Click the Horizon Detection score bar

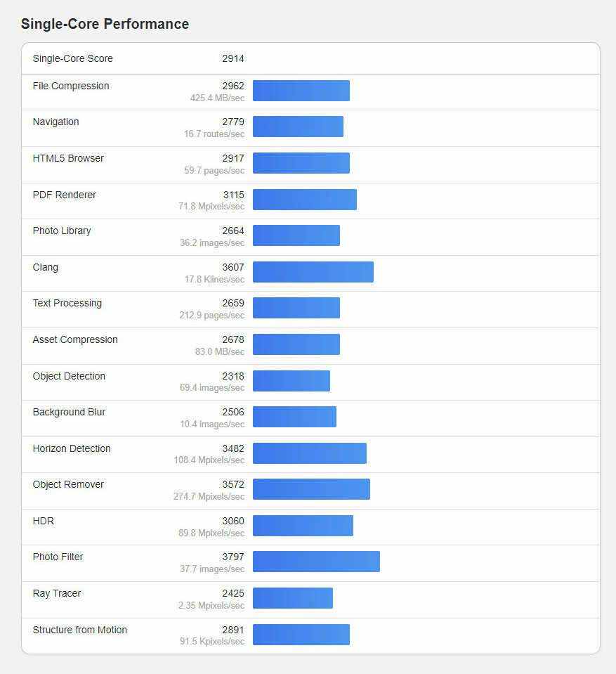[x=309, y=453]
